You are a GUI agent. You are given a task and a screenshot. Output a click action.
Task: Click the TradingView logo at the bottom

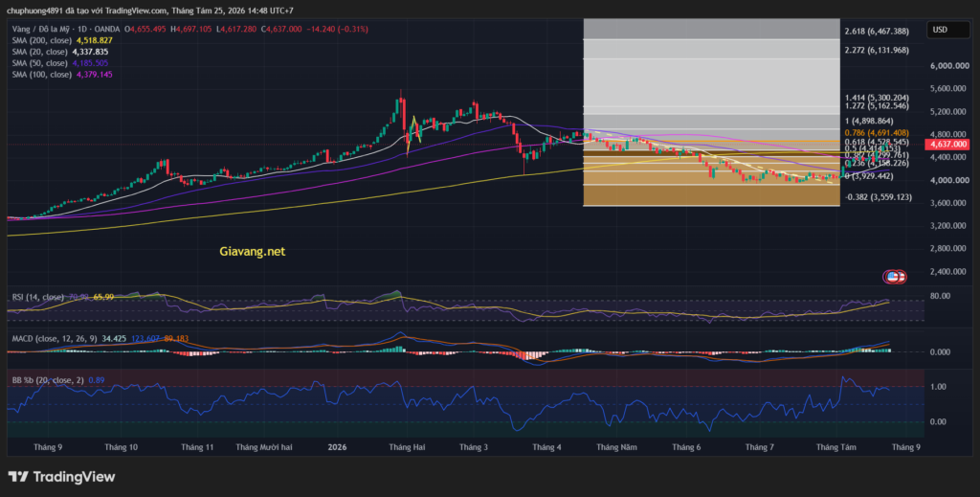(61, 477)
